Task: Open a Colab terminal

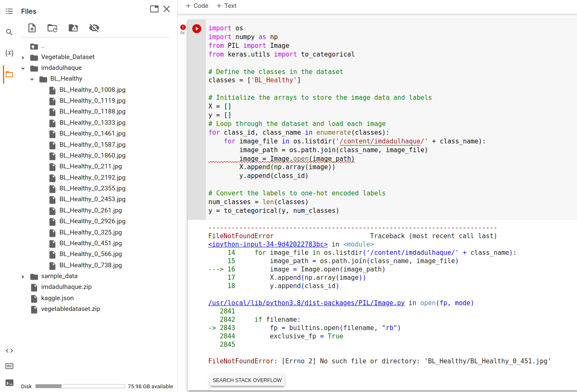Action: (x=9, y=383)
